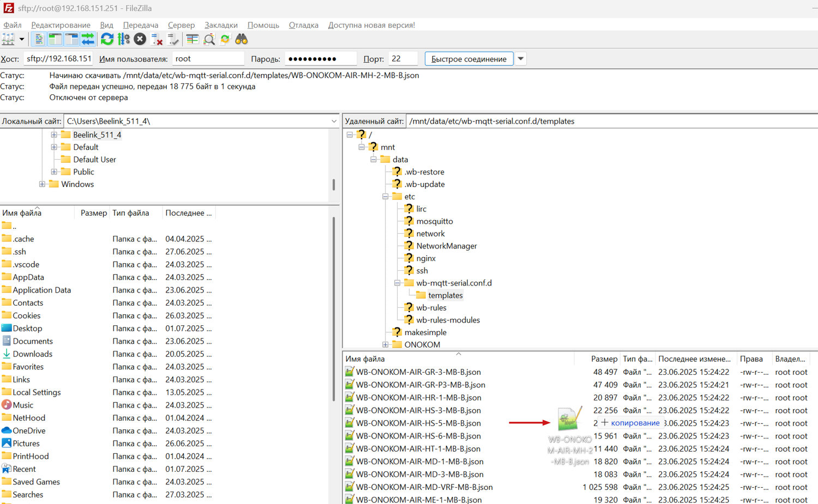Click the question-mark folder icon beside mosquitto

(x=409, y=221)
